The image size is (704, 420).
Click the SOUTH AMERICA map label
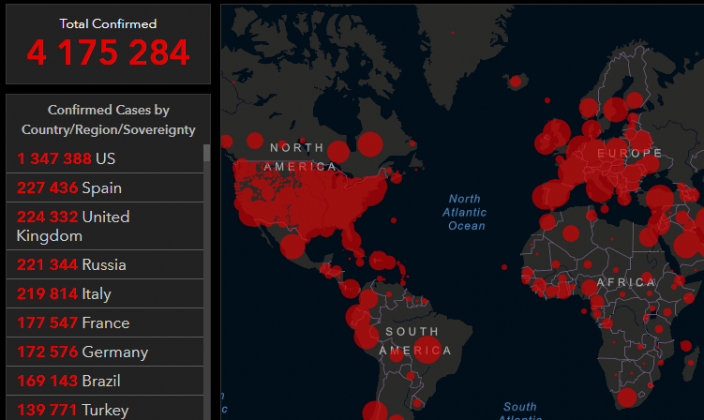coord(415,341)
